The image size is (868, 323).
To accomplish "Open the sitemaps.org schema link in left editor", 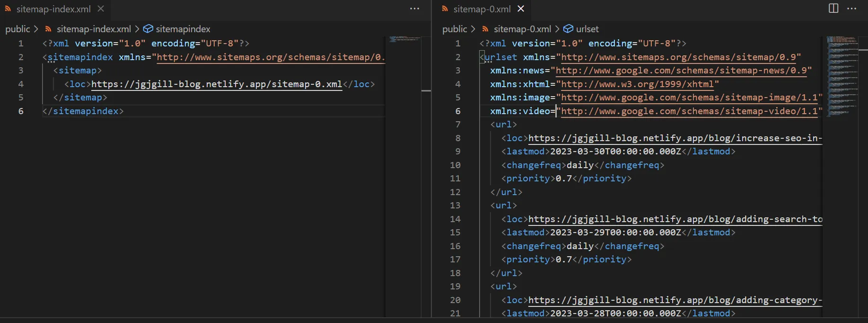I will pos(271,57).
